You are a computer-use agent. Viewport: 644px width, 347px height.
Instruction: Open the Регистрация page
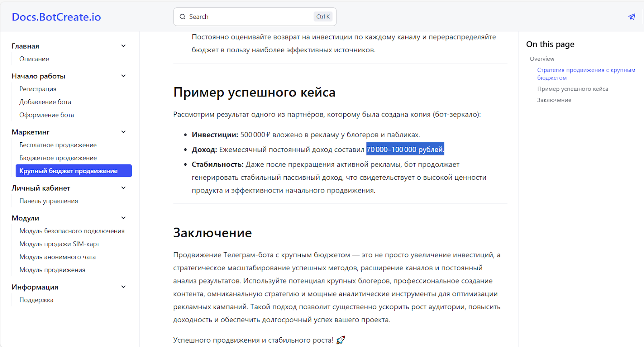pos(38,89)
